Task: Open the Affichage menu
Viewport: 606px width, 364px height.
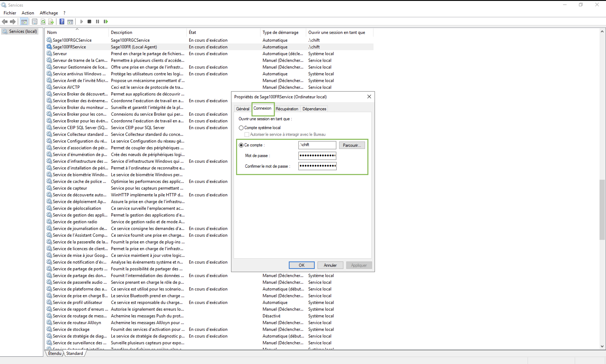Action: pos(49,13)
